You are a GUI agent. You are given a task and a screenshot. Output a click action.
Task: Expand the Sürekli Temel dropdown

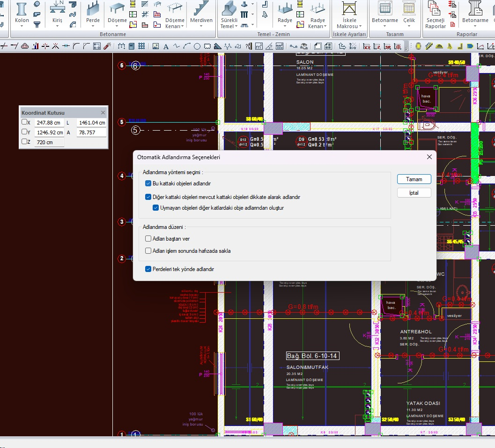click(x=236, y=27)
